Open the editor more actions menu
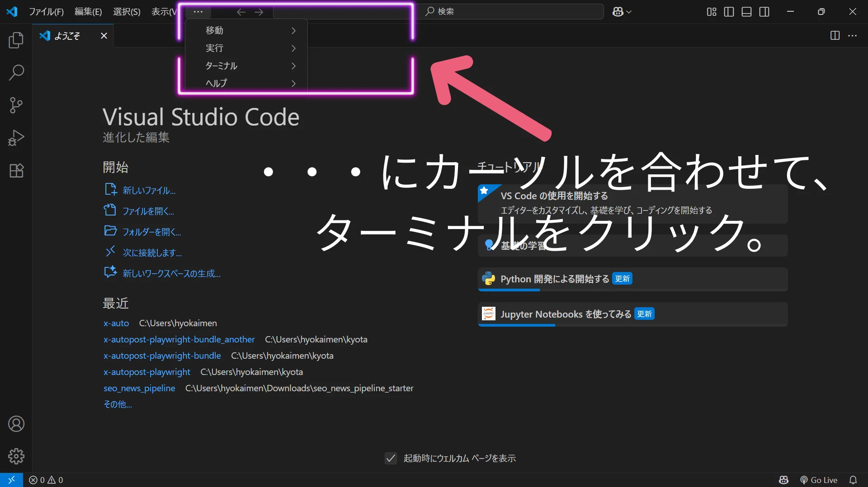 pyautogui.click(x=853, y=35)
